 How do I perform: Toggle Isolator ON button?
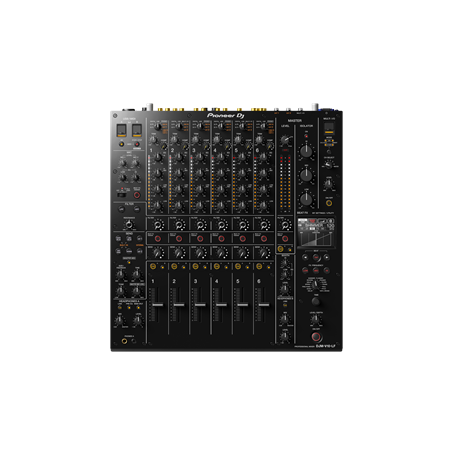coord(306,136)
